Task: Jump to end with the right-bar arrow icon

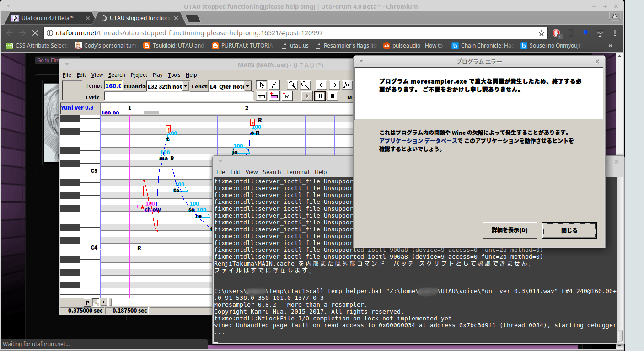Action: click(334, 85)
